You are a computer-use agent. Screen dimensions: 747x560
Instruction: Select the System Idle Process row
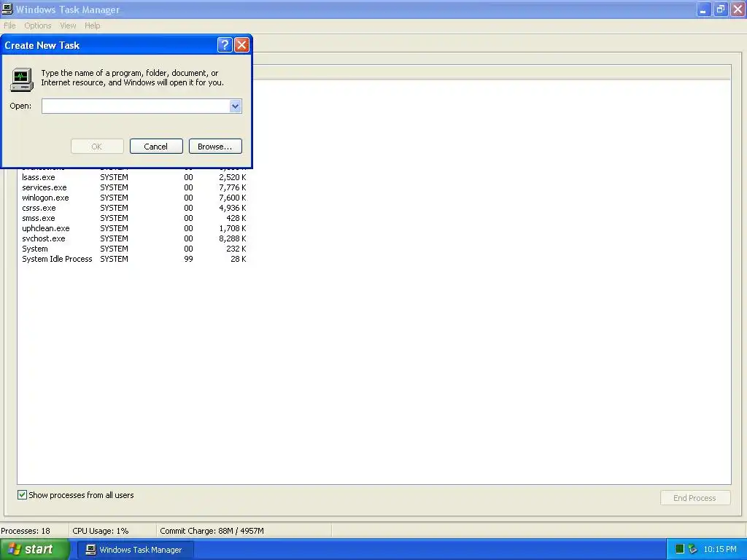tap(134, 259)
